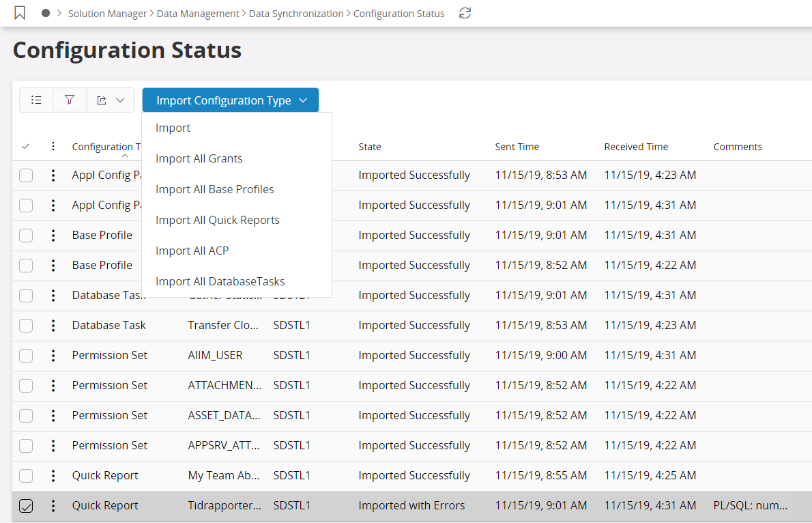Go to Solution Manager breadcrumb
The image size is (812, 523).
click(x=107, y=14)
